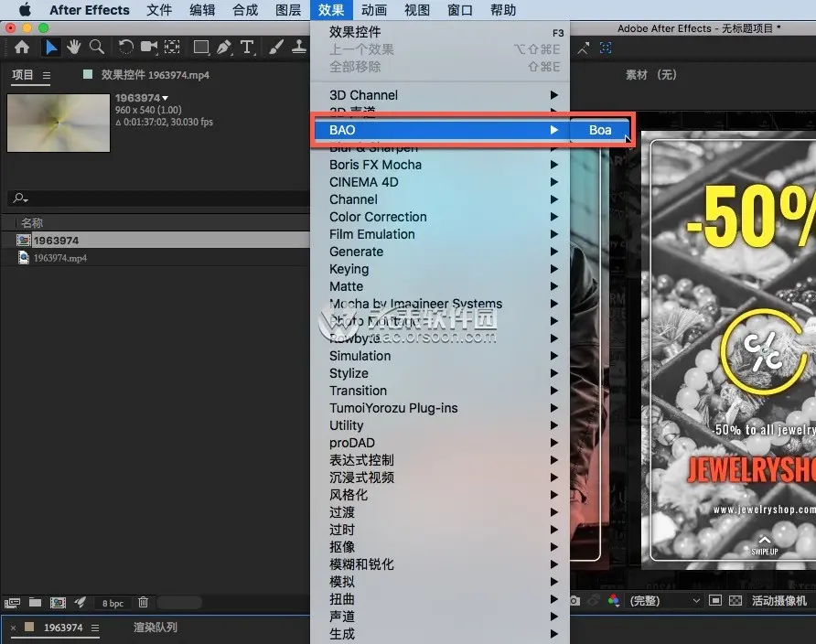Viewport: 816px width, 644px height.
Task: Click the rocket project settings icon
Action: [x=80, y=603]
